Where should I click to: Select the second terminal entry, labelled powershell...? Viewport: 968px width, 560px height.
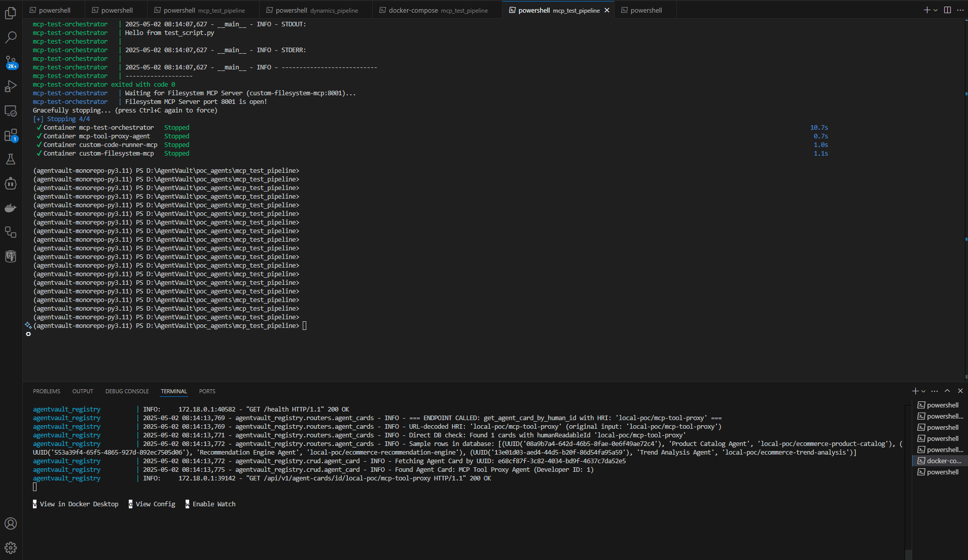(x=940, y=416)
